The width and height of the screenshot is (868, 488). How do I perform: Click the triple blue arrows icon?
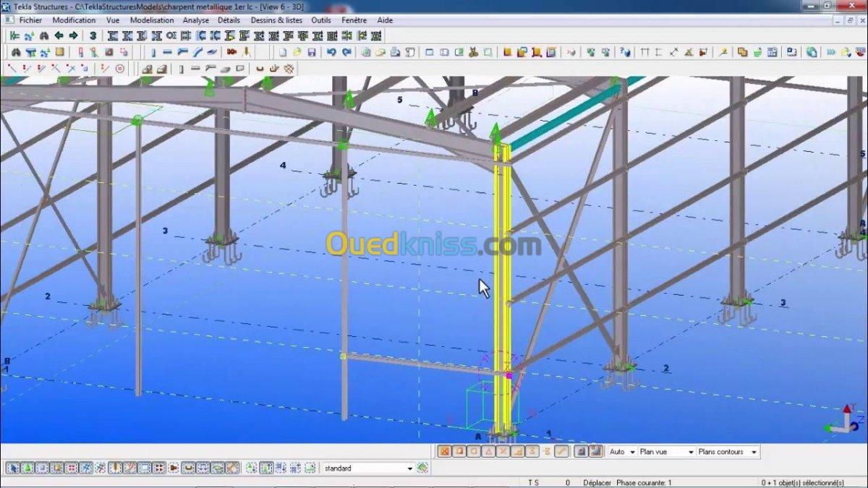pos(831,52)
